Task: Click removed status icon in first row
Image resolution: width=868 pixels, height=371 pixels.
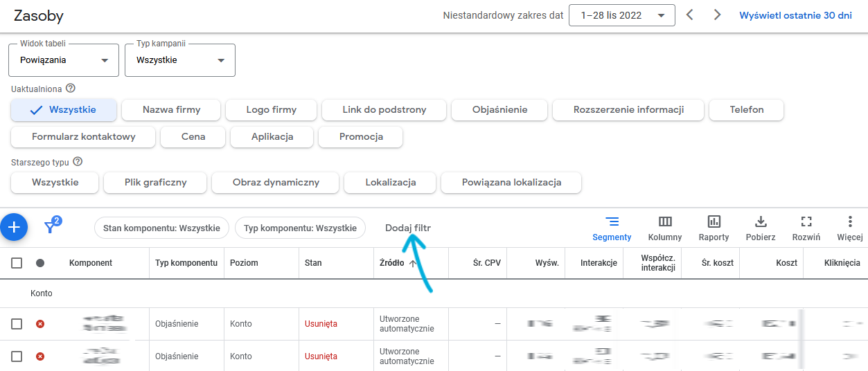Action: tap(40, 324)
